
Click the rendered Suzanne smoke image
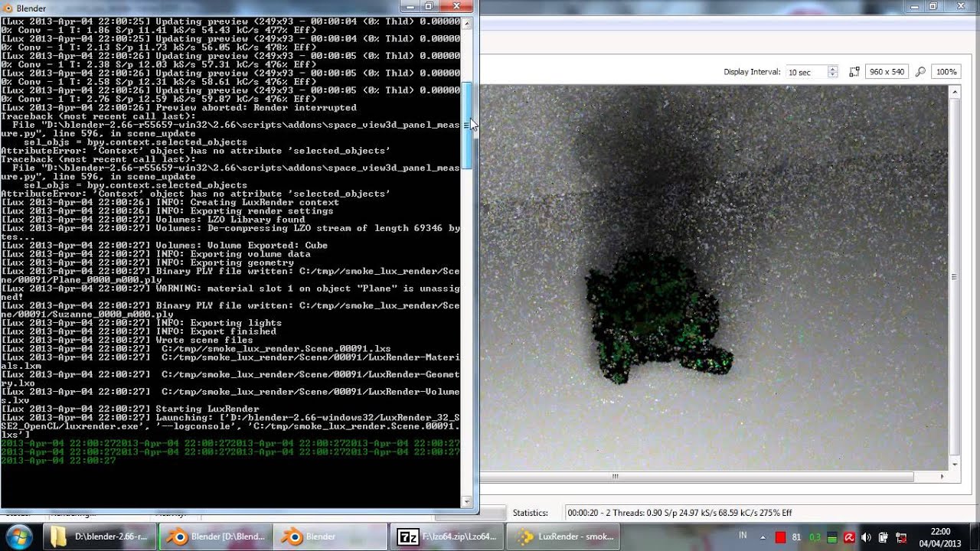714,277
